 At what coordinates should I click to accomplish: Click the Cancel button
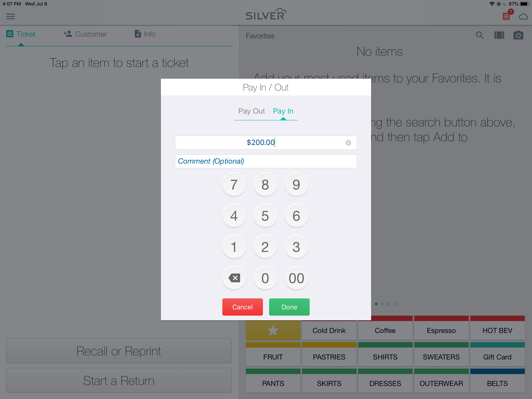click(243, 307)
